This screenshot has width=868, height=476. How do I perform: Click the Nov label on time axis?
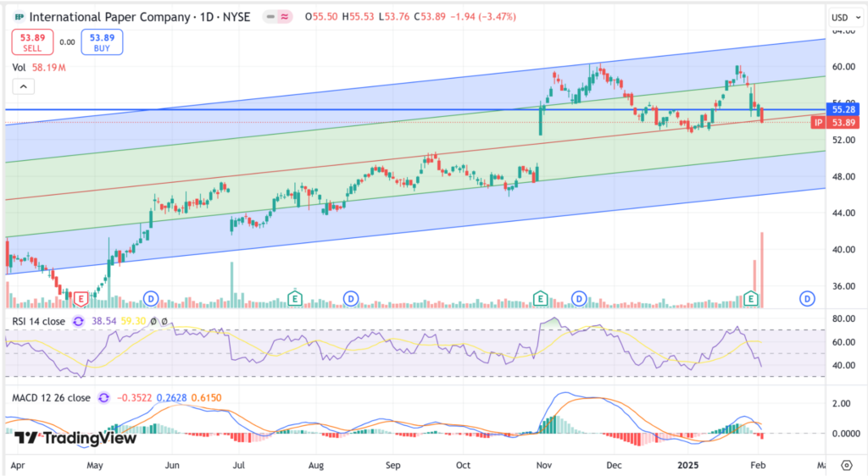[544, 466]
